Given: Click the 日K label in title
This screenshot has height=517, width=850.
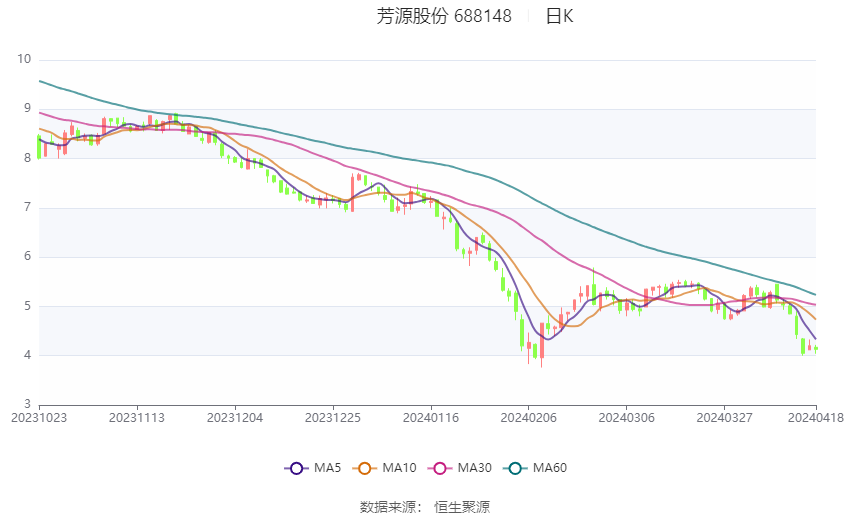Looking at the screenshot, I should point(559,16).
